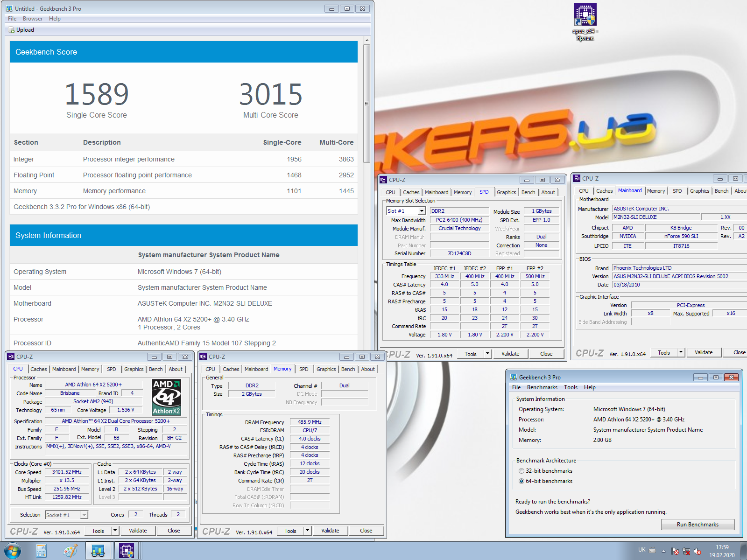Open File menu in Untitled Geekbench window
Screen dimensions: 747x560
pos(12,19)
